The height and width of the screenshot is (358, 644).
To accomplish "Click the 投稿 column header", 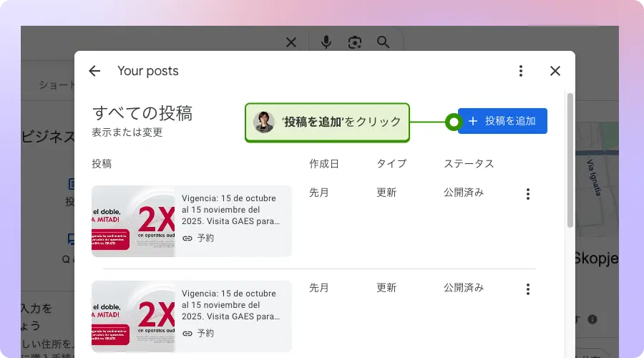I will point(102,163).
